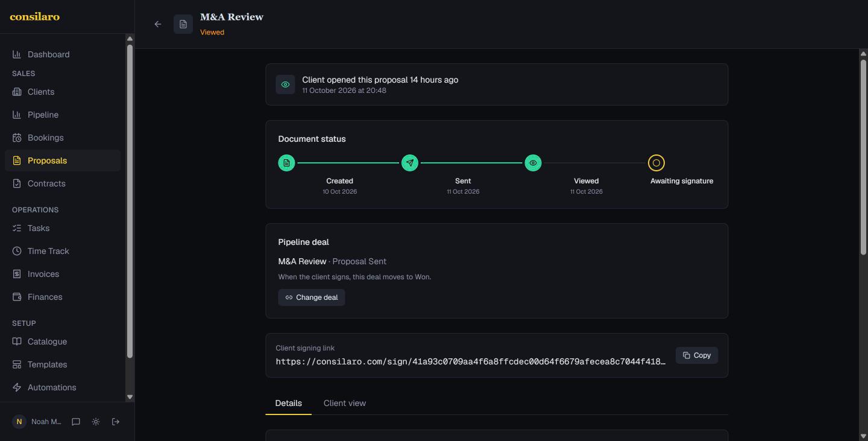Open Invoices page

(x=63, y=274)
